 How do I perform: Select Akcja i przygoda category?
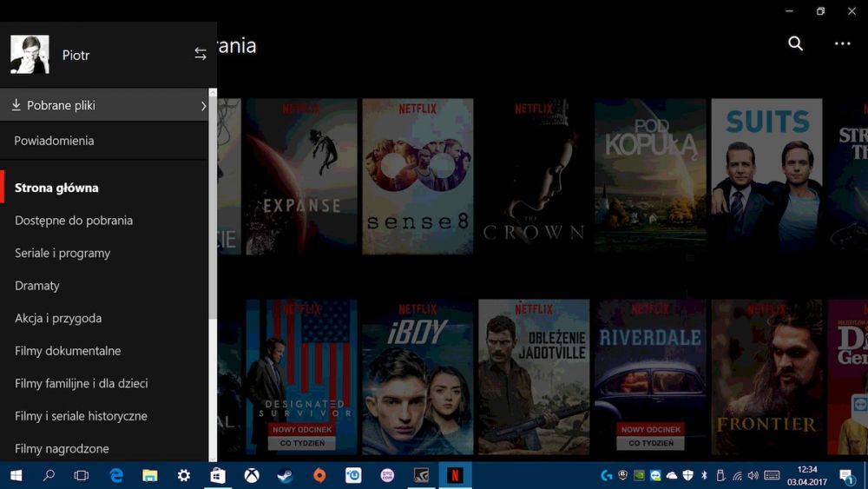(58, 319)
